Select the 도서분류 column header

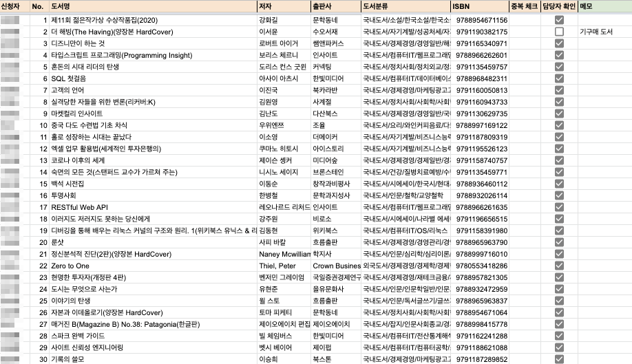406,6
